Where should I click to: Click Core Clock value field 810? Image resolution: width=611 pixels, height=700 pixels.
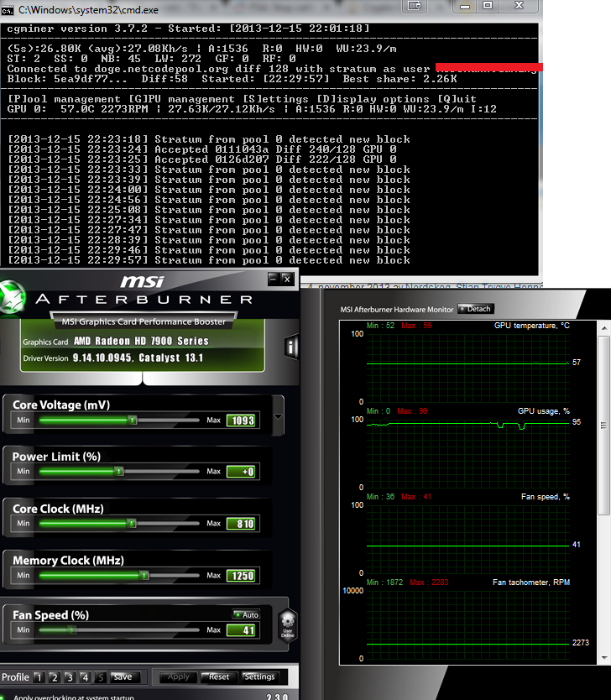click(241, 523)
